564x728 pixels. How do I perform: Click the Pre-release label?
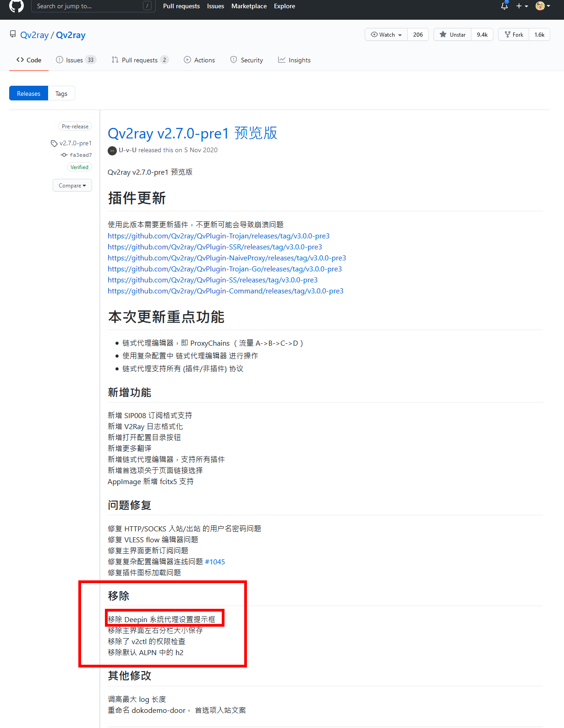click(x=75, y=126)
